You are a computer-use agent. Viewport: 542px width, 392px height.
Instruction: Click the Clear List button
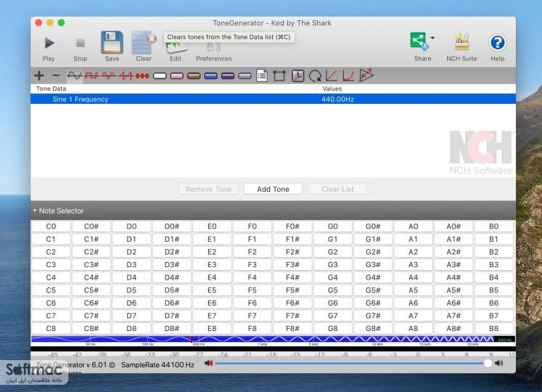[x=337, y=189]
